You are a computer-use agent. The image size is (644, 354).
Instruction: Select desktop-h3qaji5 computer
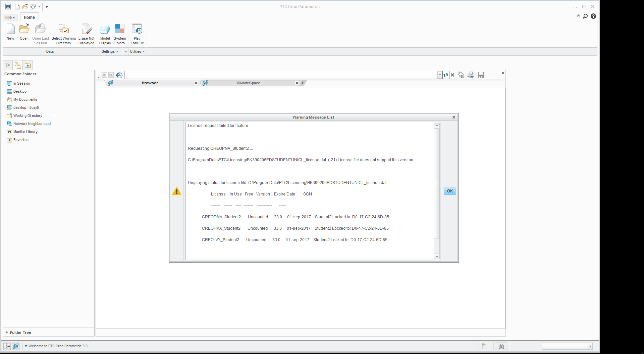(26, 107)
